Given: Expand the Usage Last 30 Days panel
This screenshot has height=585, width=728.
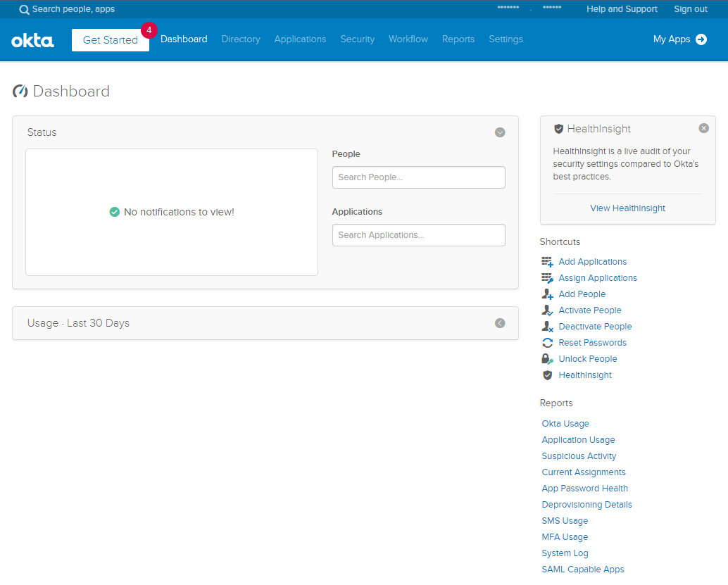Looking at the screenshot, I should [x=500, y=323].
